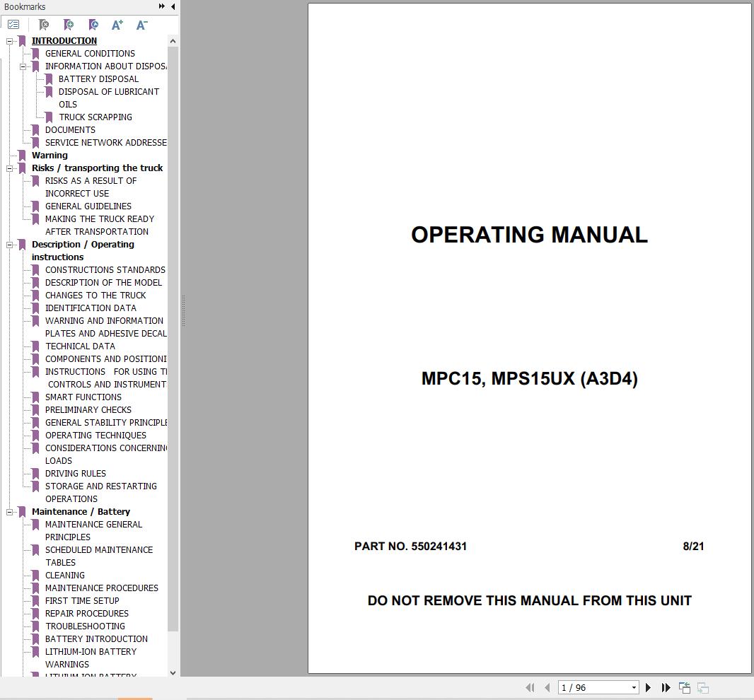Open INSTRUCTIONS FOR USING CONTROLS bookmark
The image size is (754, 700).
tap(106, 378)
